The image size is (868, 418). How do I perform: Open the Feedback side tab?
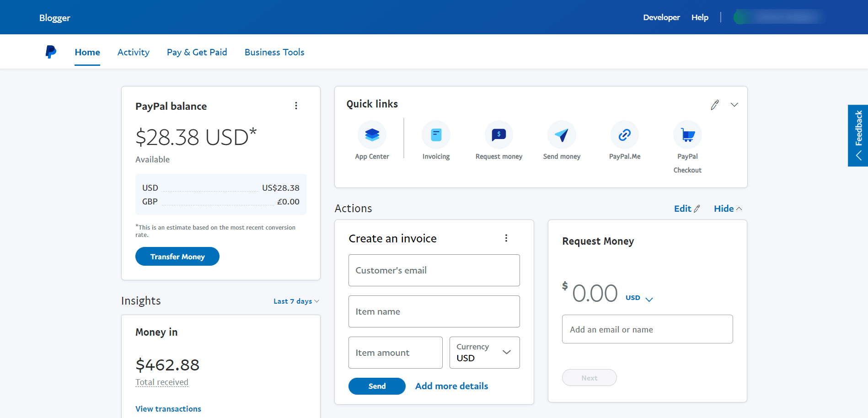point(858,135)
